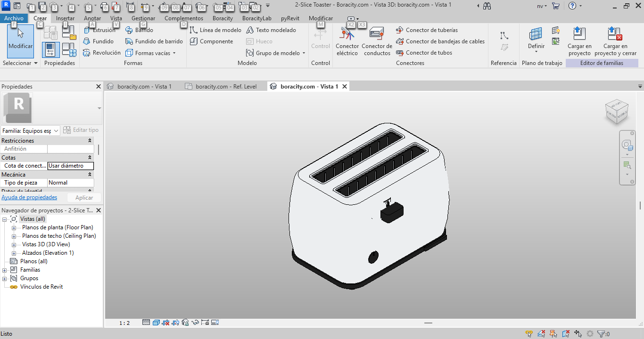Pick the Línea de modelo tool
644x339 pixels.
tap(215, 30)
